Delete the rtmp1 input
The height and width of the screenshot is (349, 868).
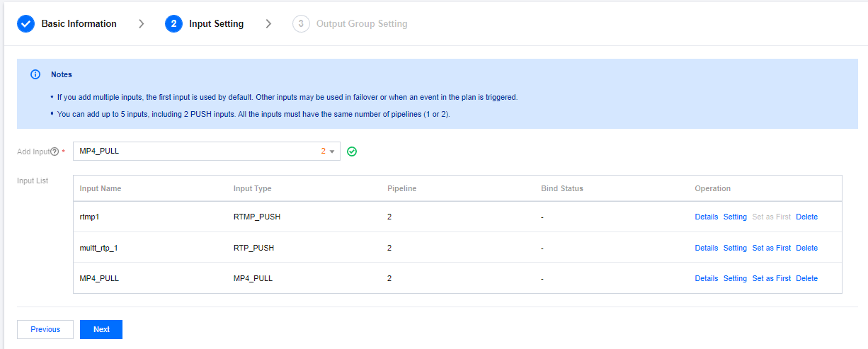click(806, 217)
